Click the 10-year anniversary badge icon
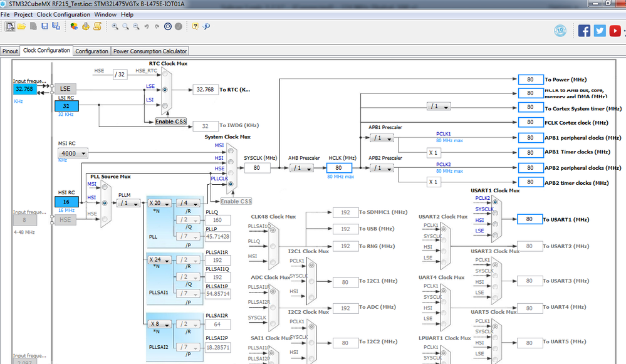The image size is (626, 364). pyautogui.click(x=560, y=31)
